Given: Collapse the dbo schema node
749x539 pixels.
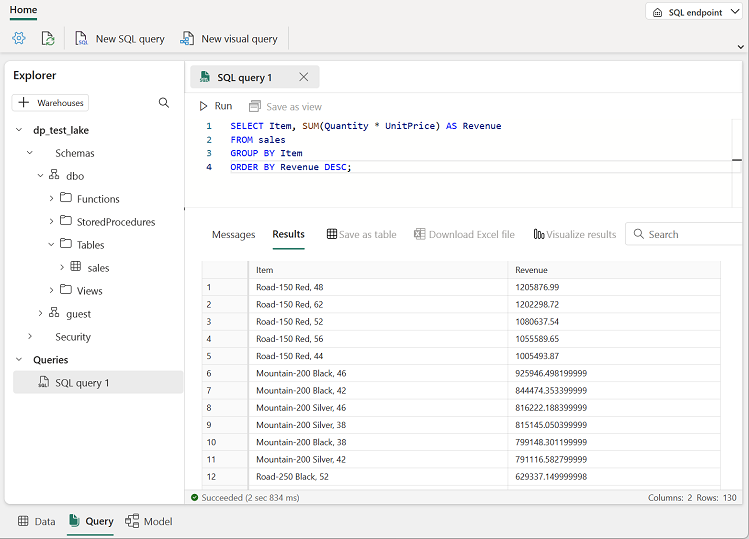Looking at the screenshot, I should 41,176.
